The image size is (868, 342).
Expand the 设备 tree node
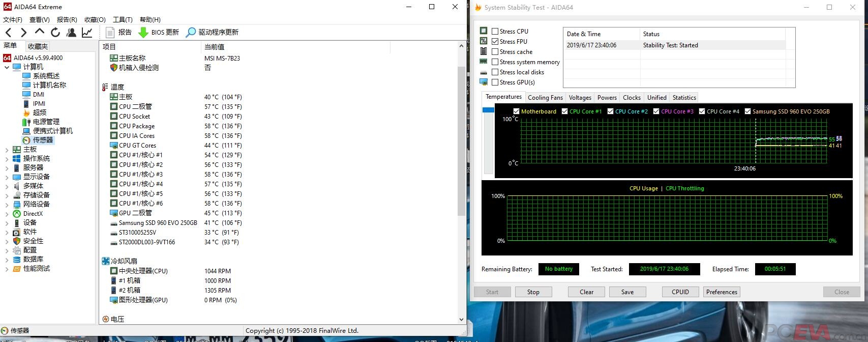point(7,223)
